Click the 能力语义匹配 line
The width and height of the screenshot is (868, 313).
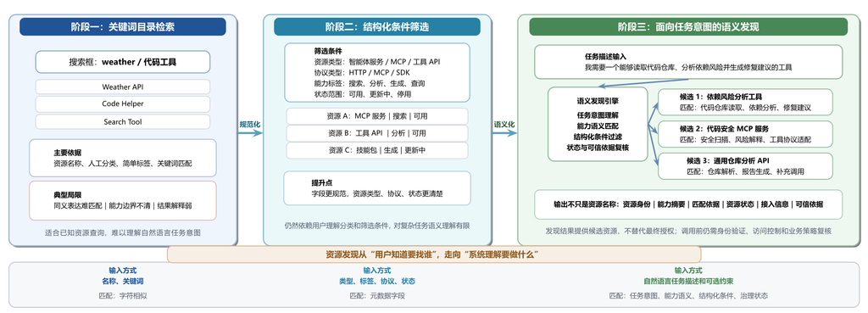click(x=598, y=126)
